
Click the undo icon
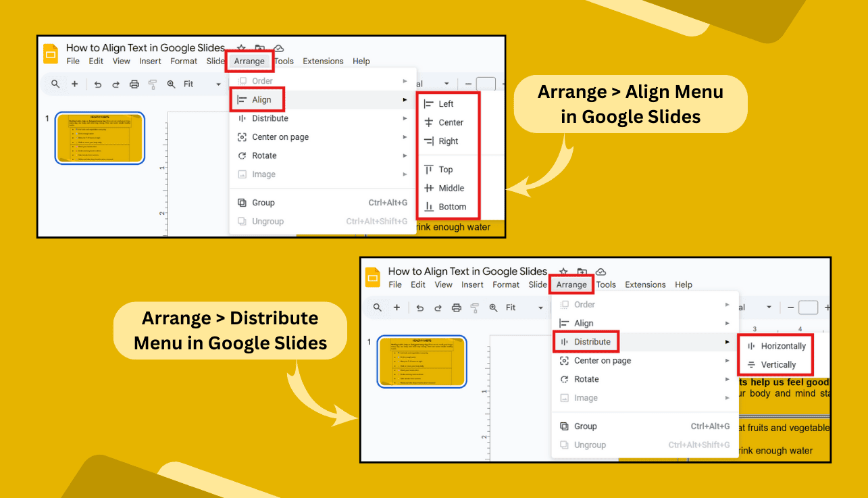coord(99,84)
